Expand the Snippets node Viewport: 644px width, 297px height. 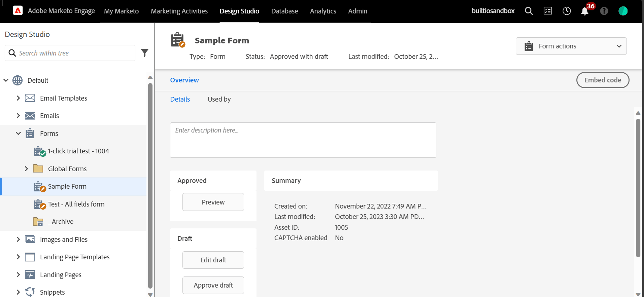pos(18,292)
